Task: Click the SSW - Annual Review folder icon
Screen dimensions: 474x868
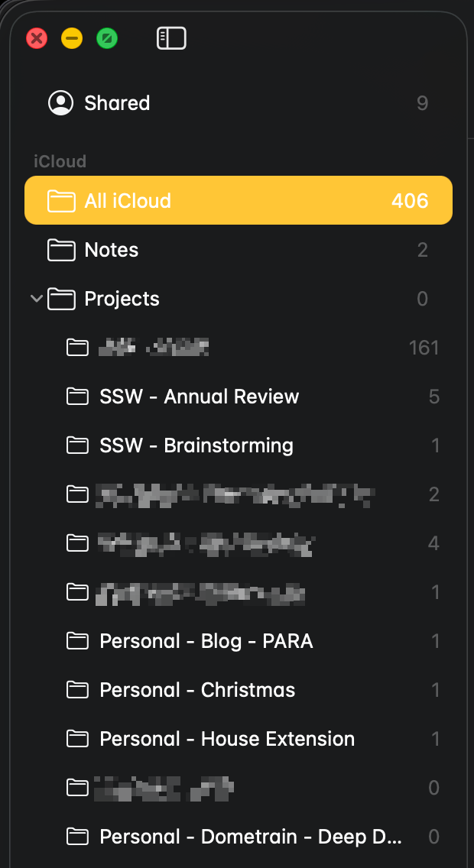Action: point(77,397)
